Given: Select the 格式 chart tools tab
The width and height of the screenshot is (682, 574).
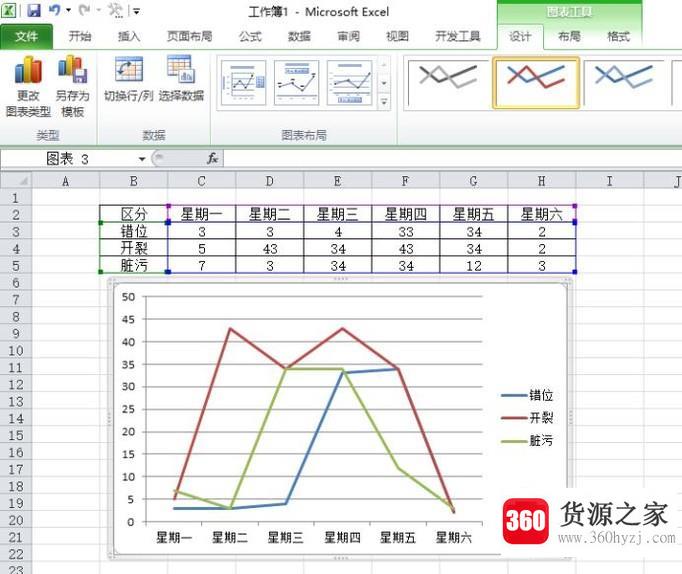Looking at the screenshot, I should (x=618, y=36).
